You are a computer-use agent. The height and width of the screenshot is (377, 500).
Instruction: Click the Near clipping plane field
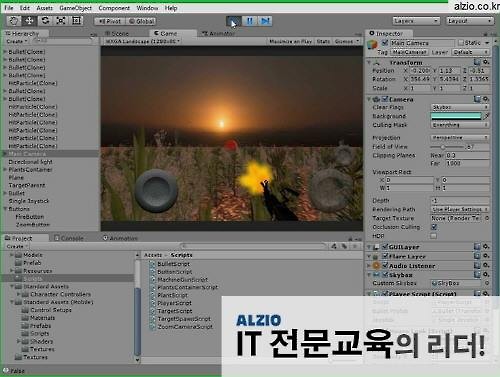(467, 155)
